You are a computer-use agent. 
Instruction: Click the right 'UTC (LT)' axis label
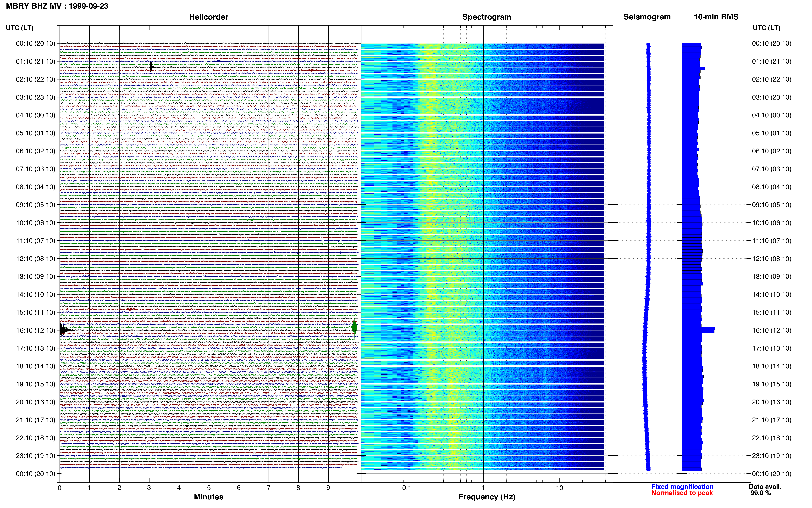tap(767, 28)
